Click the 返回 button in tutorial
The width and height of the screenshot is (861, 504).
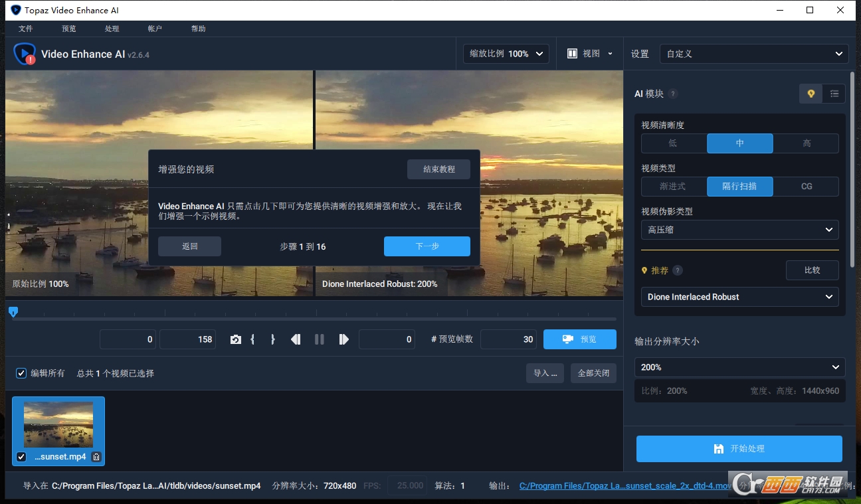point(190,246)
